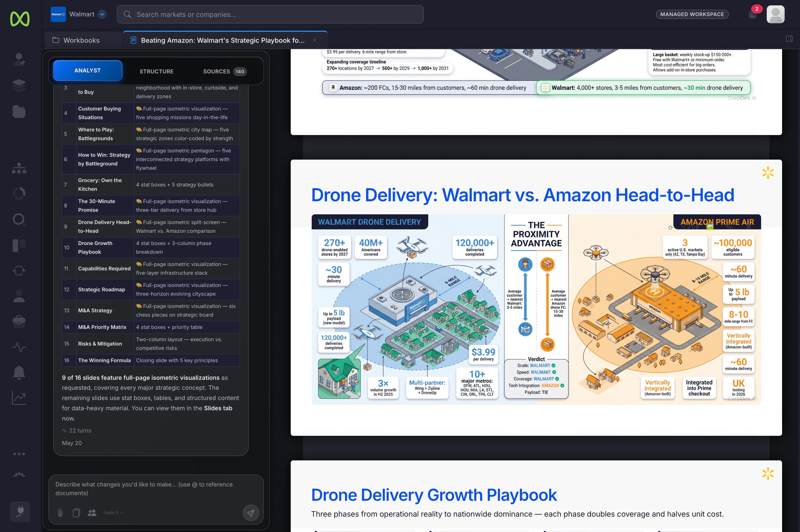Screen dimensions: 800x532
Task: Open the Fable 5 model dropdown
Action: coord(113,513)
